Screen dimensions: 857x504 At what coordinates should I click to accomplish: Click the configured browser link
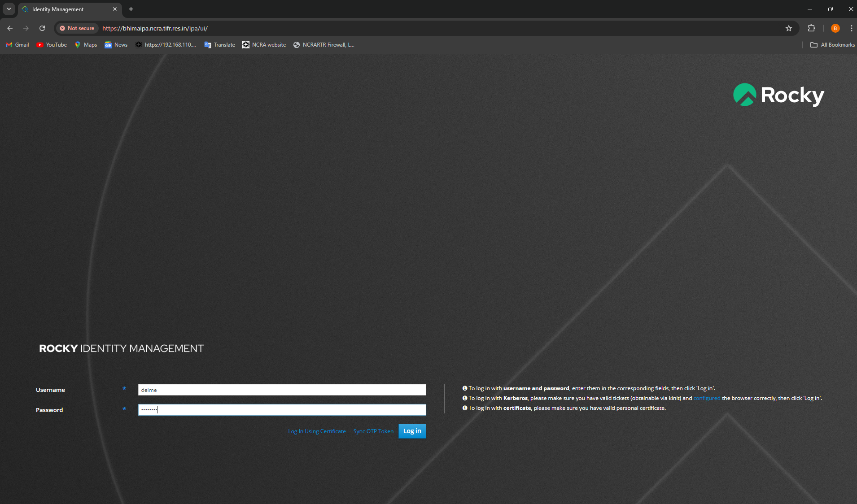click(707, 398)
